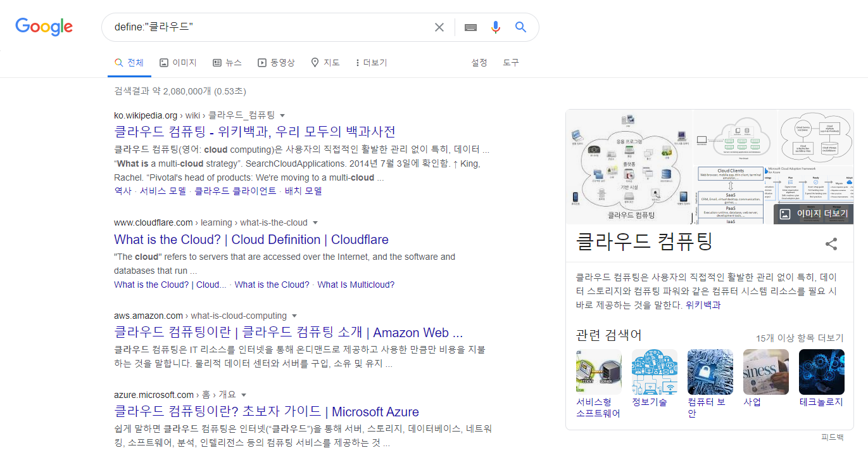Viewport: 868px width, 455px height.
Task: Show 15개 이상 항목 더보기
Action: point(800,338)
